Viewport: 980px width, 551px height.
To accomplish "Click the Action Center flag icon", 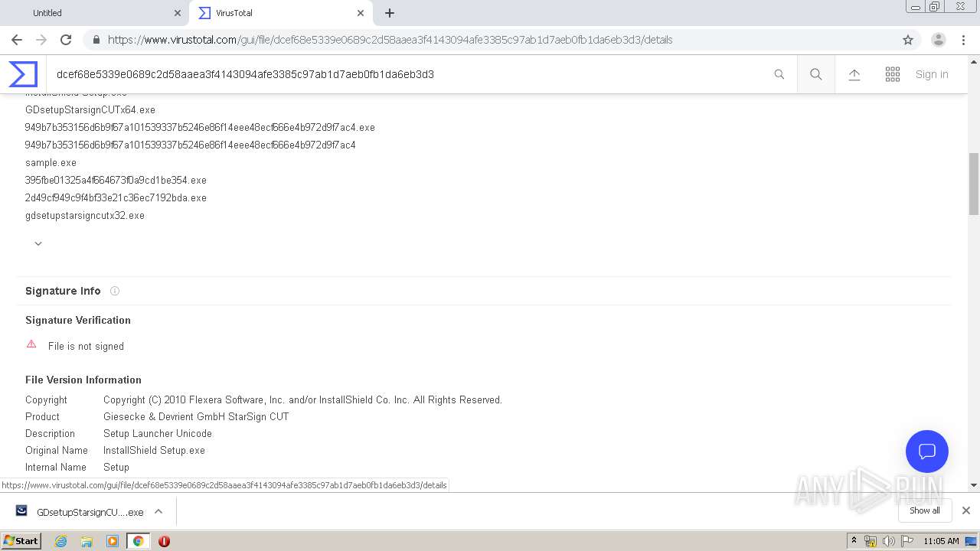I will coord(907,541).
